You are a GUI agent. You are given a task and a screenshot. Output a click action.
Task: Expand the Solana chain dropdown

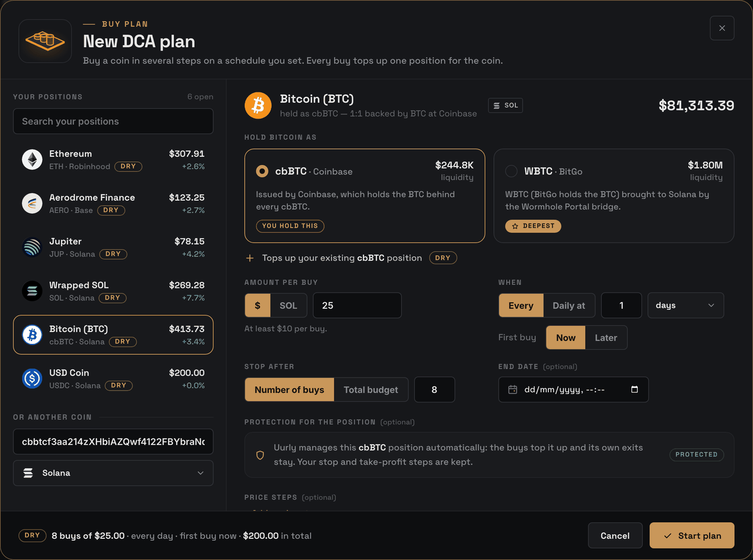[114, 473]
